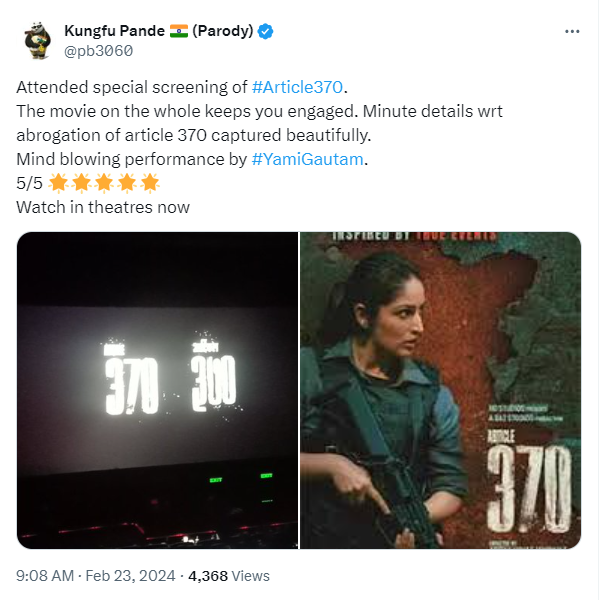
Task: Click the Kungfu Pande display name
Action: point(114,31)
